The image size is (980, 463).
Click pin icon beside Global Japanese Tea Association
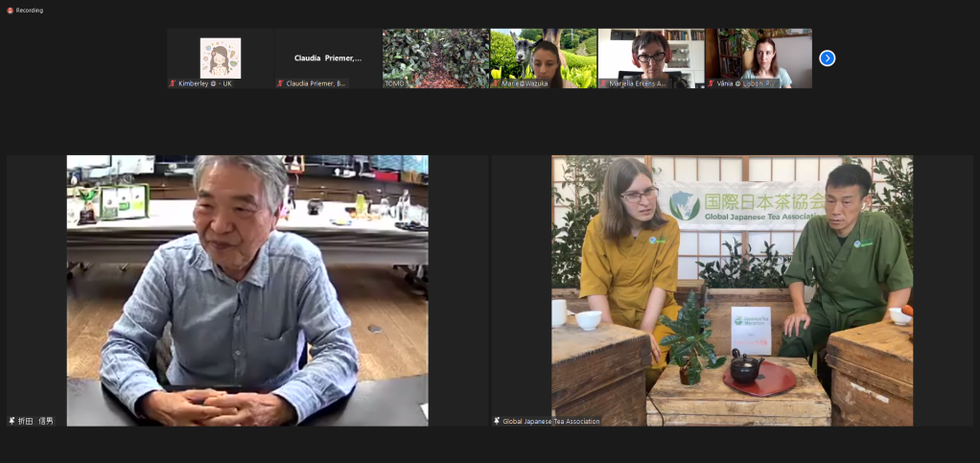coord(497,421)
